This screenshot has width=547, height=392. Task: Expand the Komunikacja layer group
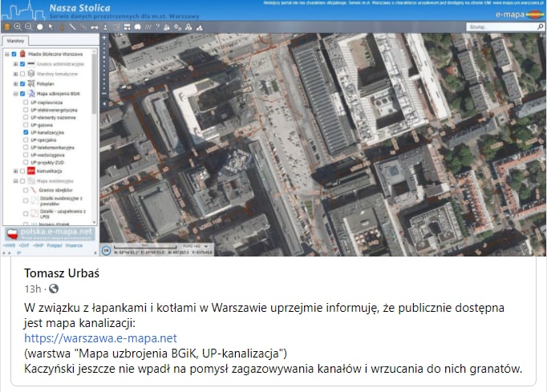[x=15, y=171]
